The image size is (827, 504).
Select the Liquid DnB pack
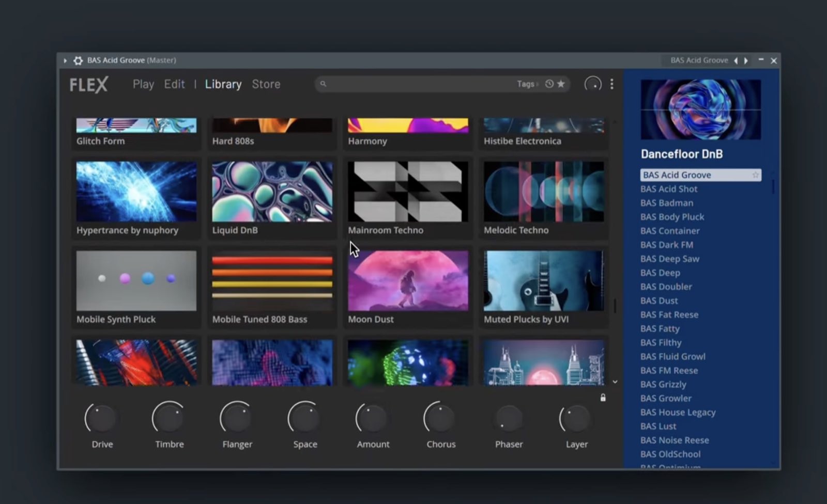272,199
